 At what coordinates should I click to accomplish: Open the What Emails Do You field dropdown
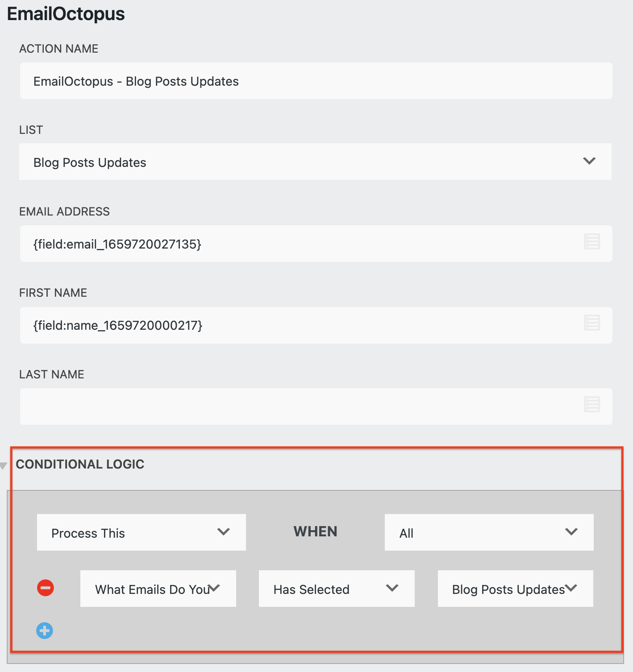click(x=158, y=589)
